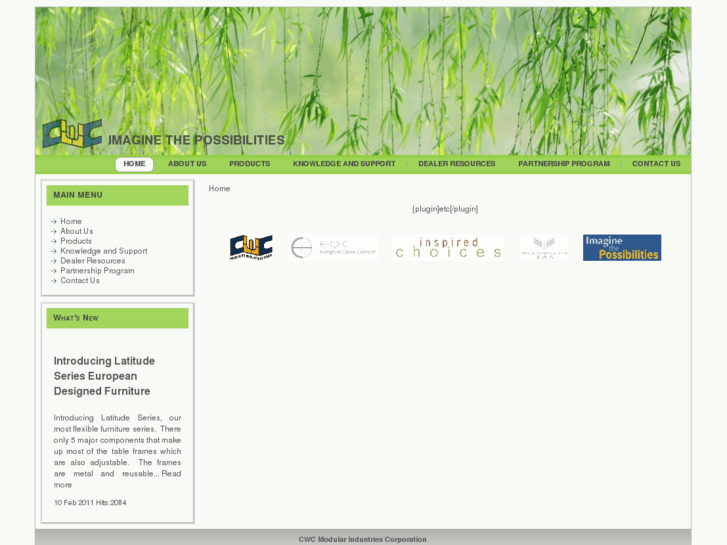This screenshot has width=727, height=545.
Task: Open the CWC Modular Industries logo thumbnail
Action: 251,247
